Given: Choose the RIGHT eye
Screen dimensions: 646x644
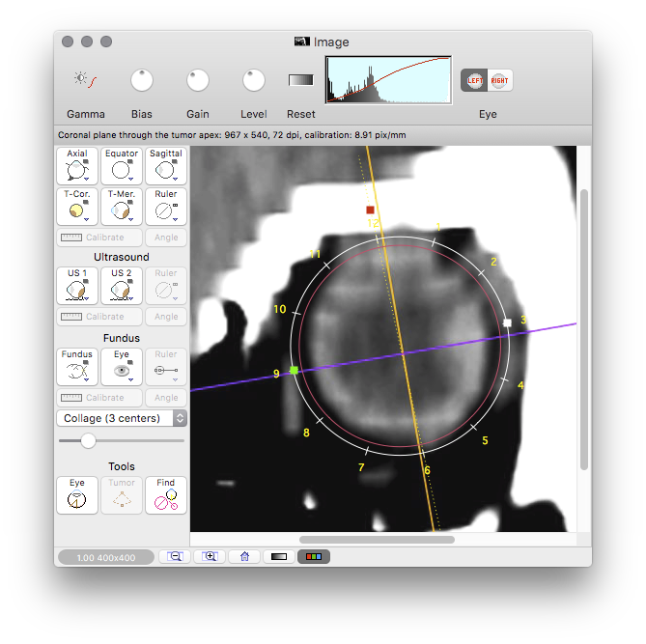Looking at the screenshot, I should point(500,80).
